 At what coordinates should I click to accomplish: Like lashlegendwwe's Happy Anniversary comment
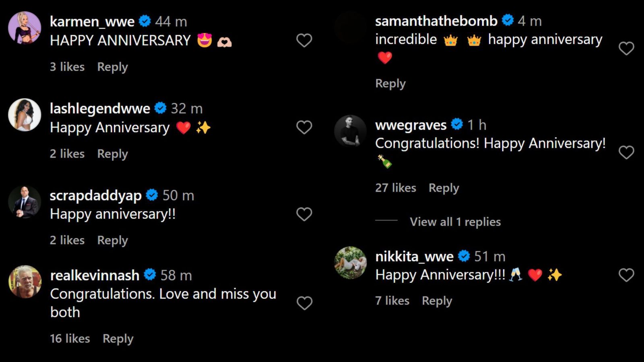click(x=304, y=127)
